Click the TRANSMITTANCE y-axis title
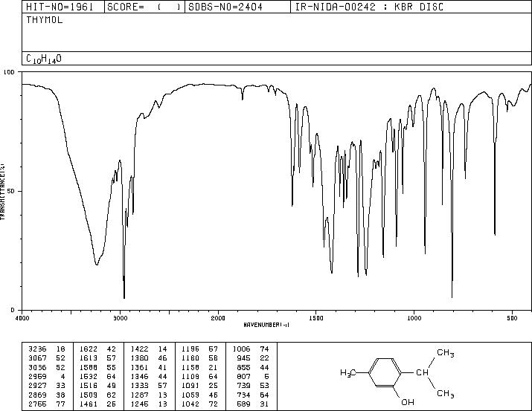Image resolution: width=532 pixels, height=411 pixels. point(2,191)
